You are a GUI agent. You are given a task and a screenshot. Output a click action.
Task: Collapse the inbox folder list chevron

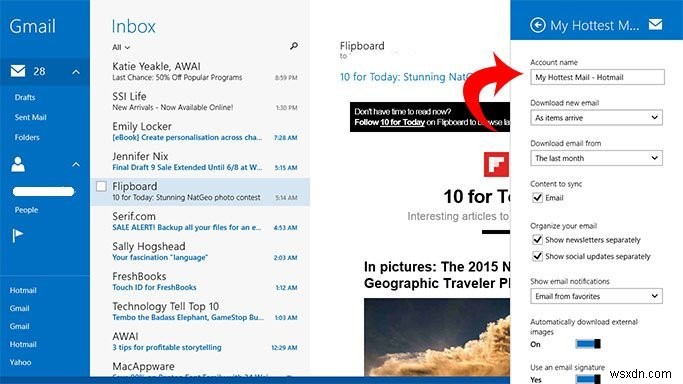(76, 72)
